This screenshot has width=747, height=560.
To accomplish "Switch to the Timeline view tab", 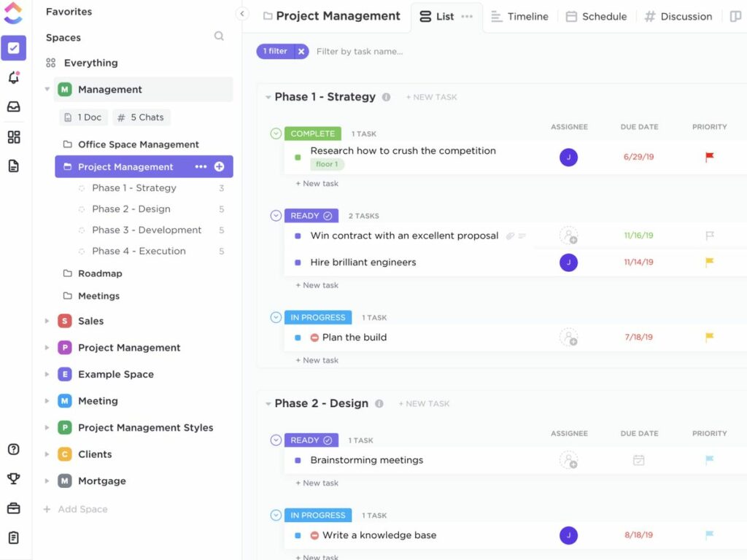I will (x=519, y=16).
